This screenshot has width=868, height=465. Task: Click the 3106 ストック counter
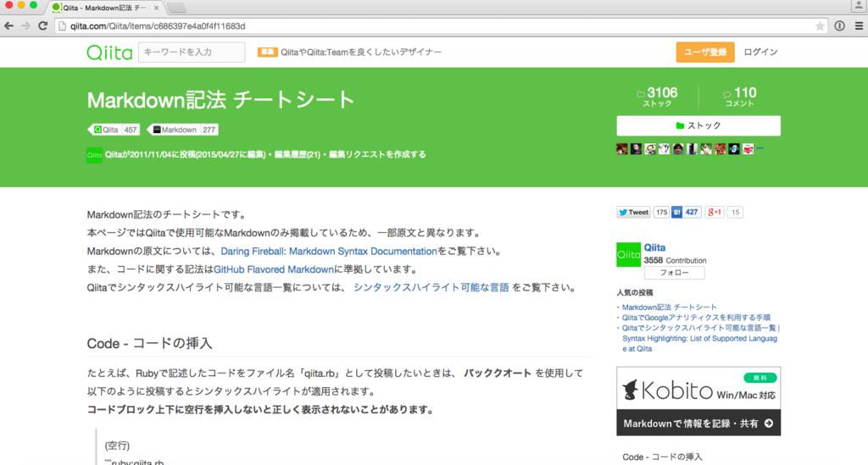[x=657, y=97]
